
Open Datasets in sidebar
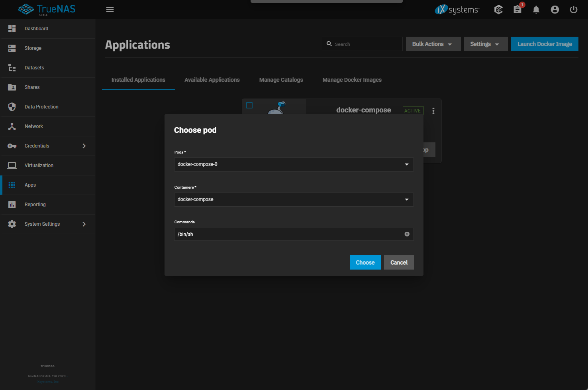click(48, 68)
